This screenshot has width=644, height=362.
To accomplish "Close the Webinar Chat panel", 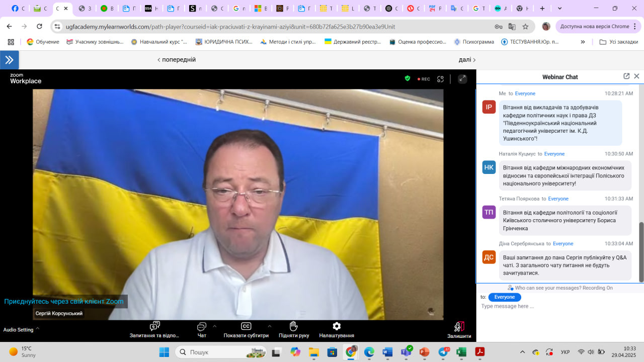I will [x=636, y=76].
